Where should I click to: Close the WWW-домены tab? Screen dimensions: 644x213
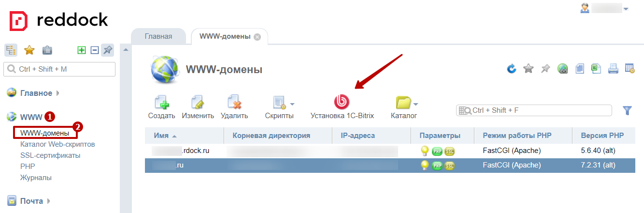point(257,37)
